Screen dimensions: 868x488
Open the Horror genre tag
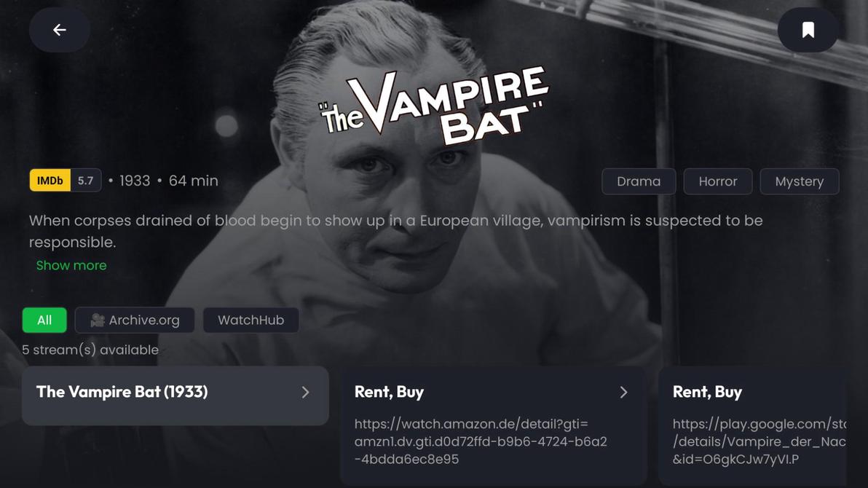(718, 181)
